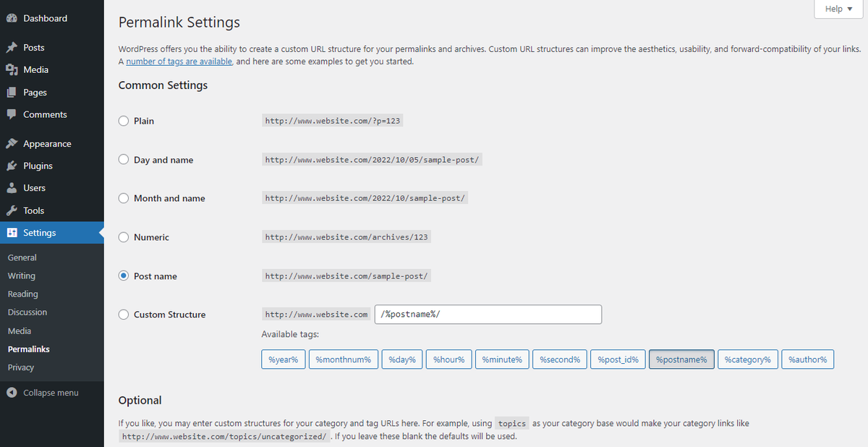Viewport: 868px width, 447px height.
Task: Click the Media library icon
Action: [x=12, y=69]
